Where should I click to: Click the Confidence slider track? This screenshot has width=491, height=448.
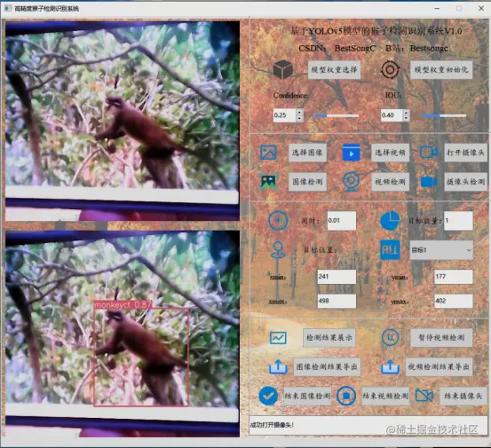[337, 115]
